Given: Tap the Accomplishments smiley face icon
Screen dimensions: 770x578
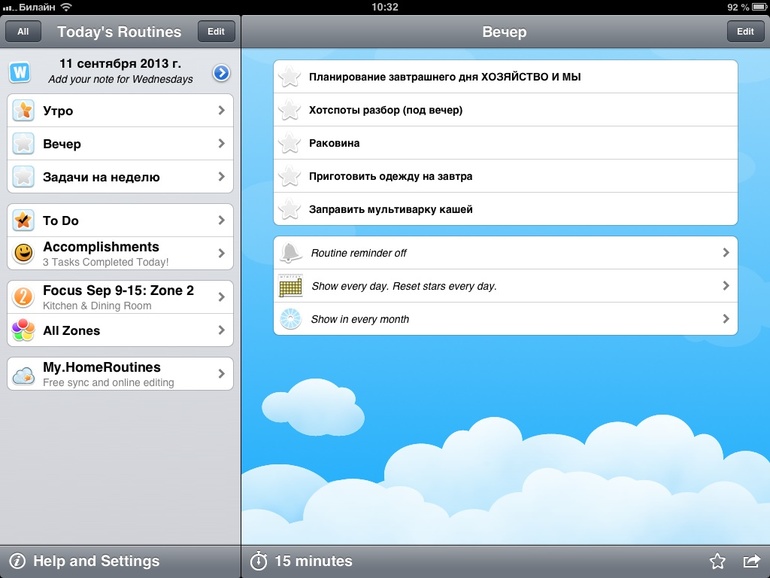Looking at the screenshot, I should point(23,253).
